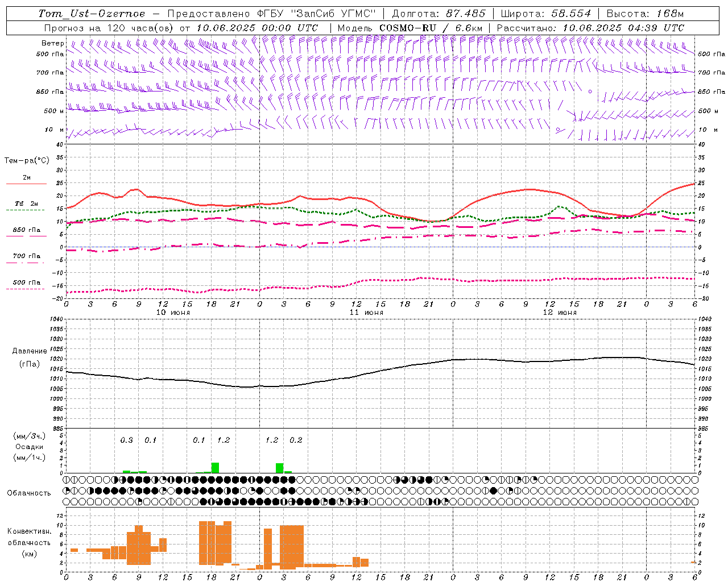Click the green dashed line sample under 'Td 2м'
The image size is (728, 582).
pos(25,210)
